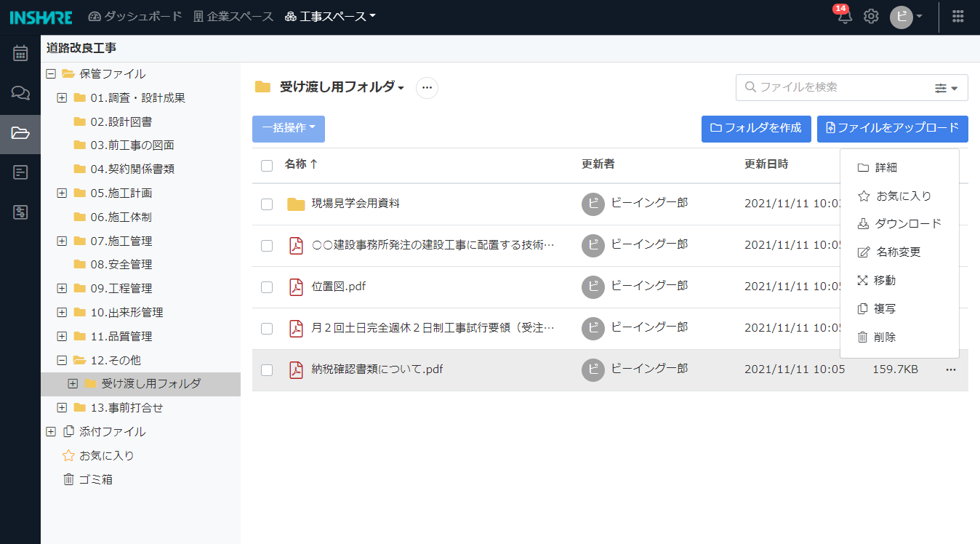This screenshot has width=980, height=544.
Task: Open 位置図.pdf file name
Action: click(339, 287)
